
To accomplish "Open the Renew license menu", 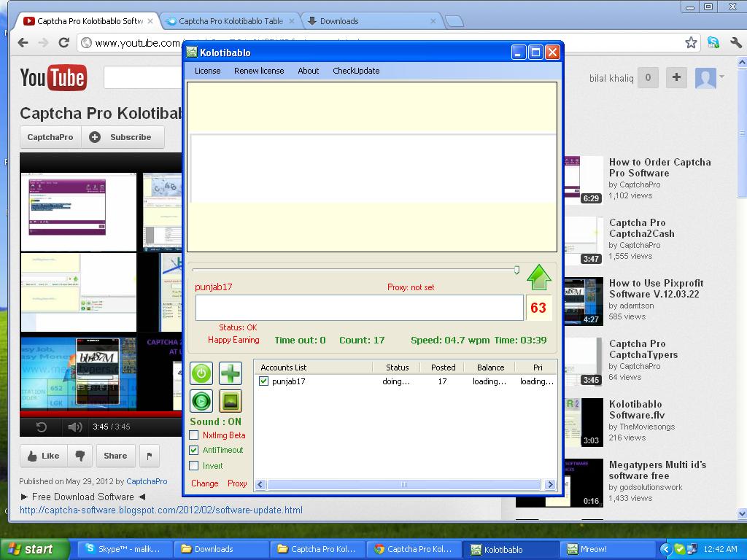I will coord(259,71).
